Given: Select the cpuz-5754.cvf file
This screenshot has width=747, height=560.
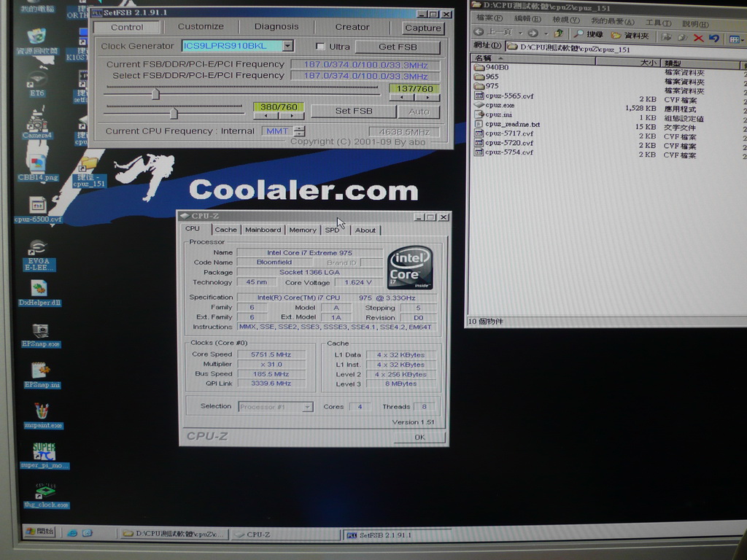Looking at the screenshot, I should tap(504, 152).
